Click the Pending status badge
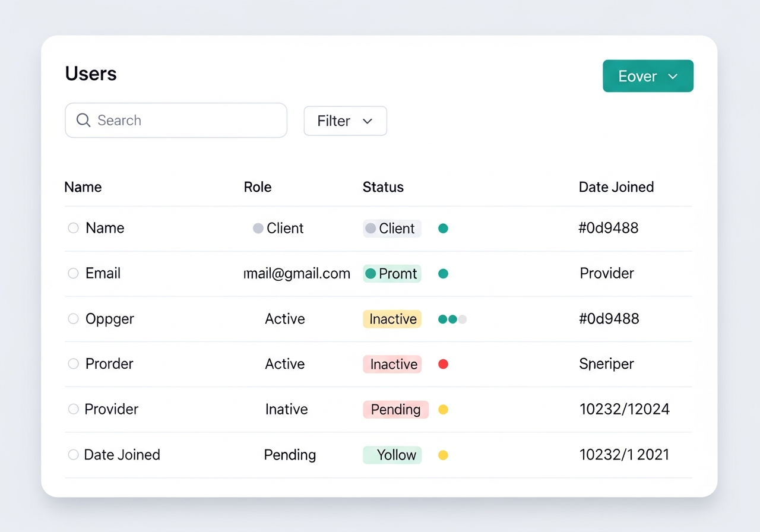This screenshot has width=760, height=532. tap(395, 410)
